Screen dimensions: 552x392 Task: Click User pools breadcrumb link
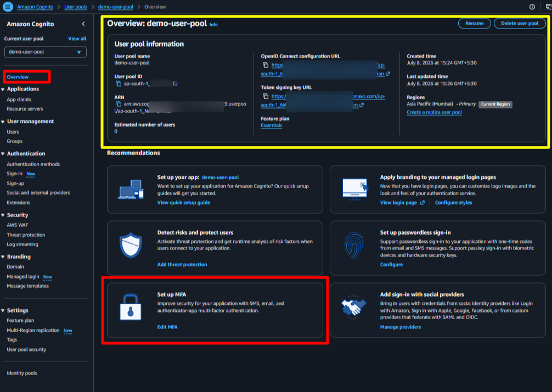click(76, 7)
